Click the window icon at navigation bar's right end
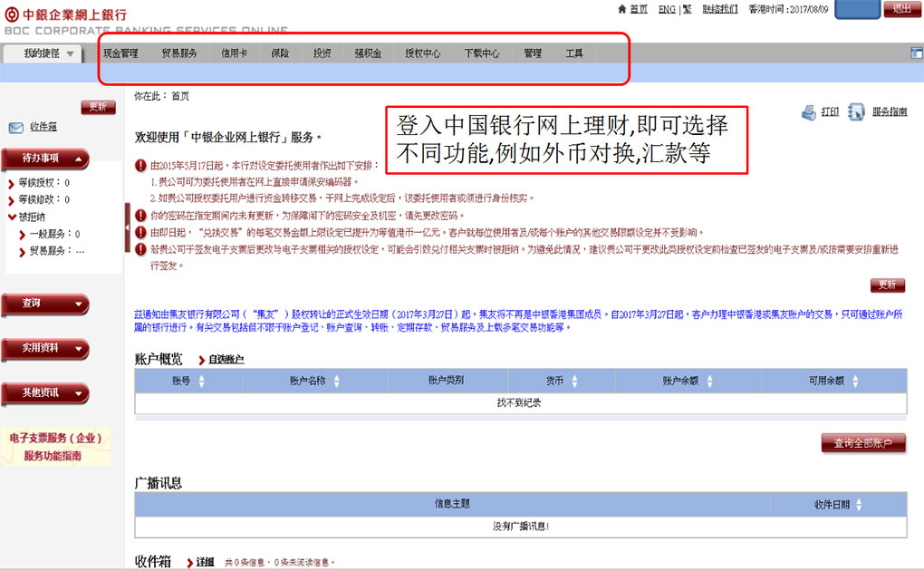924x570 pixels. tap(916, 53)
